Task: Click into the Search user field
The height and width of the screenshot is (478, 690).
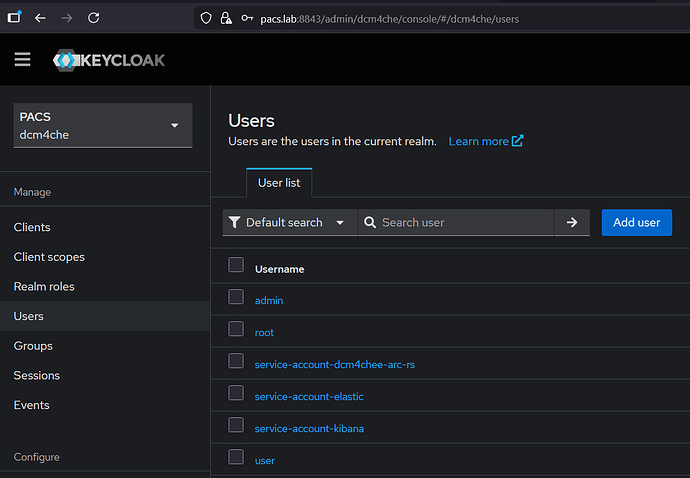Action: point(462,223)
